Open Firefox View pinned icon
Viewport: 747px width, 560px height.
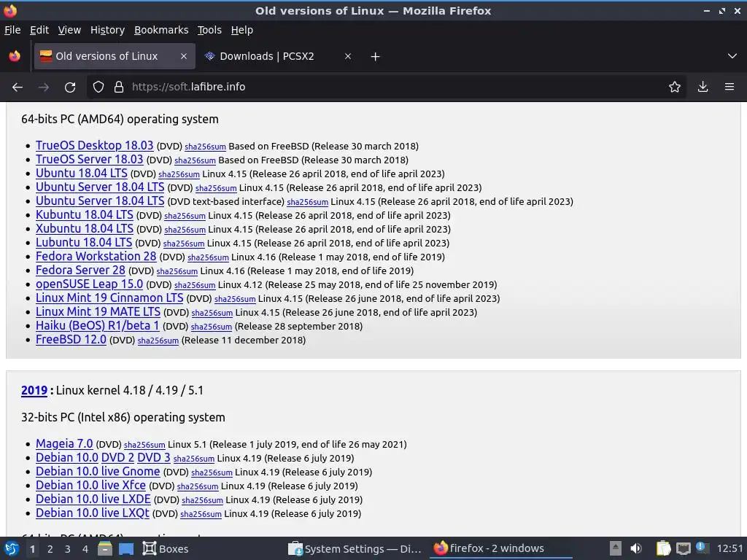[x=15, y=56]
